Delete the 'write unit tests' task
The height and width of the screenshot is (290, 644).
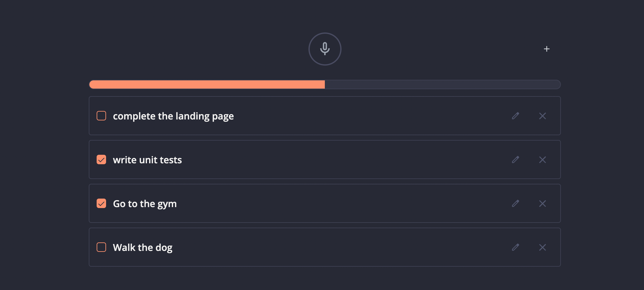pos(543,160)
